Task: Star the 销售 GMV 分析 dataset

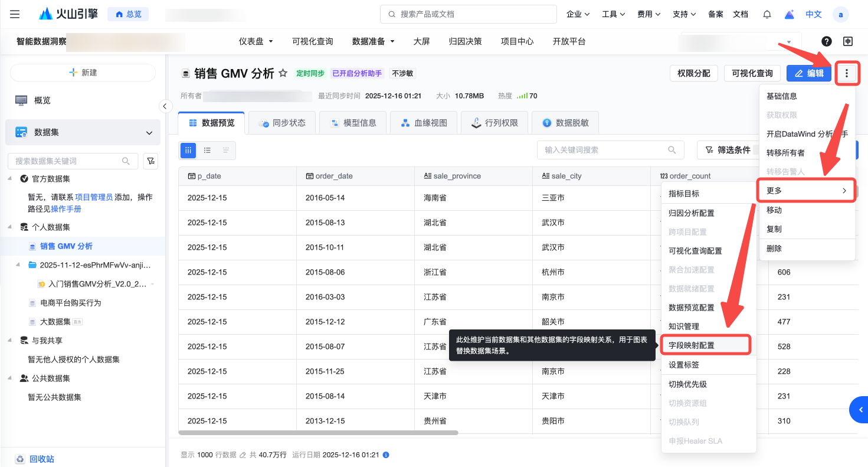Action: pyautogui.click(x=283, y=73)
